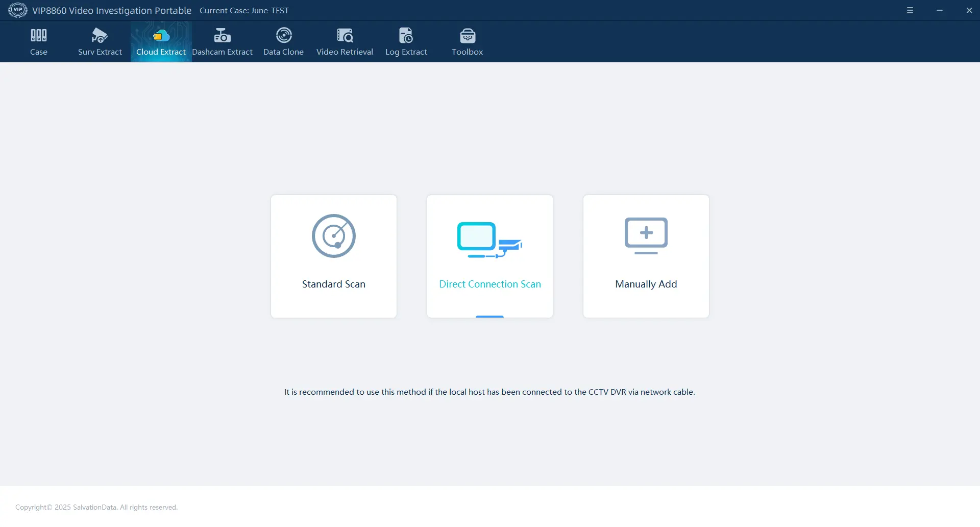Screen dimensions: 980x527
Task: Click the VIP logo in title bar
Action: point(18,10)
